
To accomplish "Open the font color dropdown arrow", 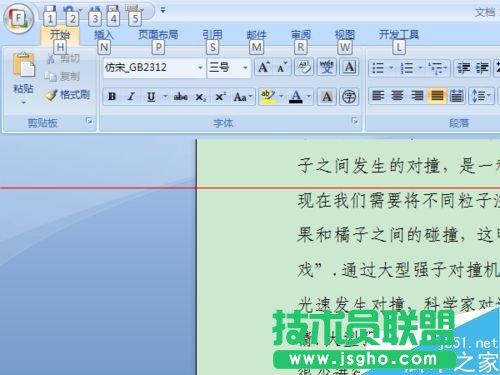I will [309, 97].
